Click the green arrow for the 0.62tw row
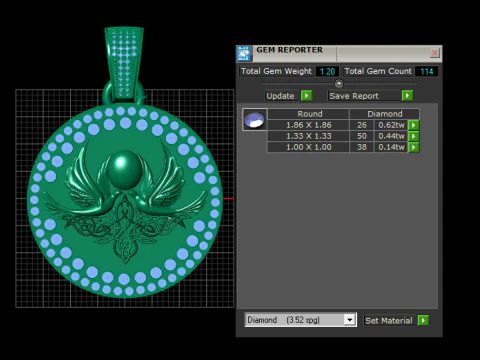This screenshot has width=480, height=360. (x=414, y=125)
